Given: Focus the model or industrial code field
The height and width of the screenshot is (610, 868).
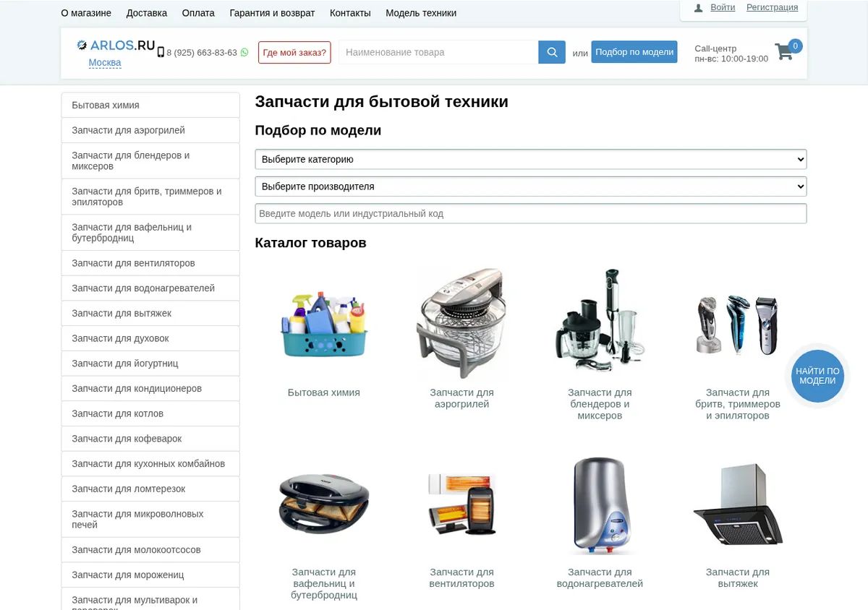Looking at the screenshot, I should click(531, 213).
